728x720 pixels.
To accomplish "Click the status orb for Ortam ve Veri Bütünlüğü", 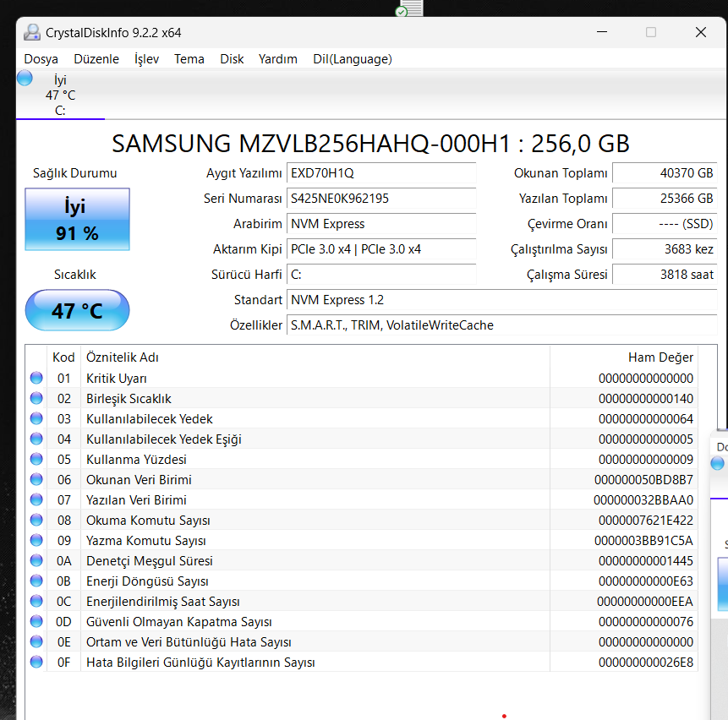I will pyautogui.click(x=36, y=641).
